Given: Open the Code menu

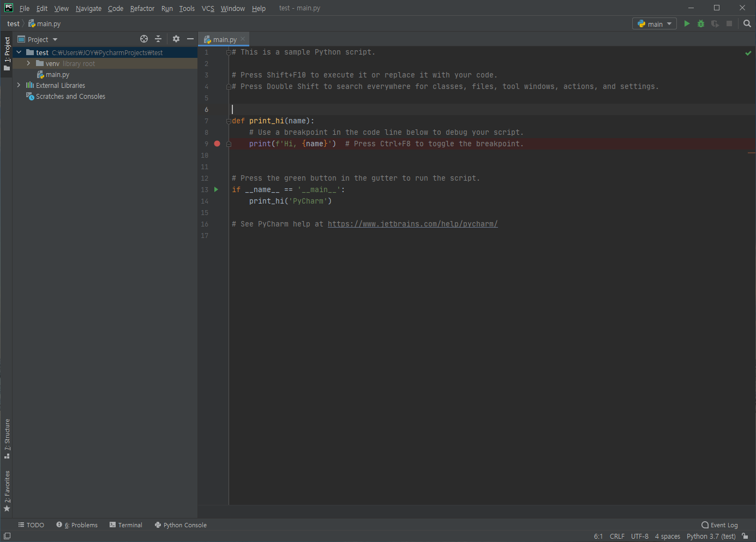Looking at the screenshot, I should tap(116, 8).
